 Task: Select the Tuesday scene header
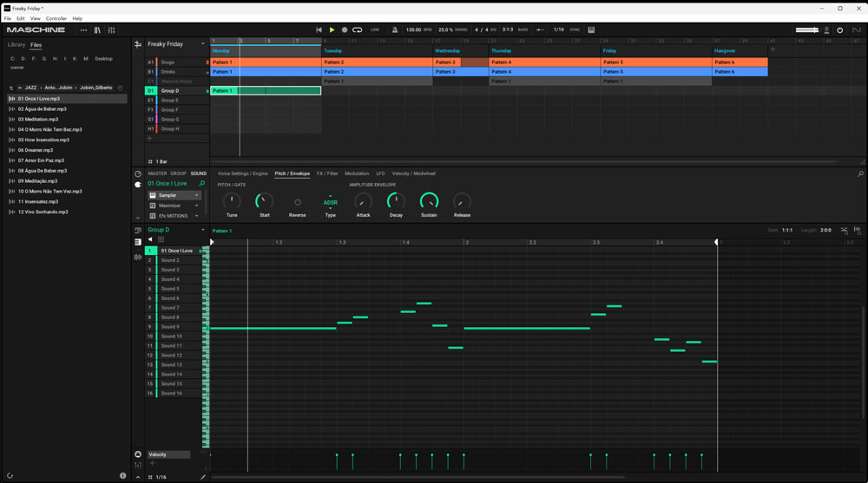pyautogui.click(x=377, y=50)
